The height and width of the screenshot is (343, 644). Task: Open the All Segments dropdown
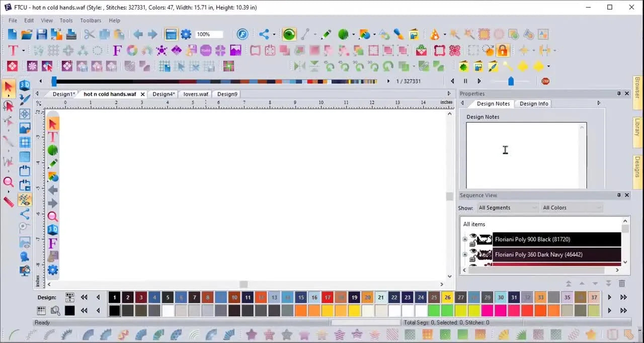507,208
